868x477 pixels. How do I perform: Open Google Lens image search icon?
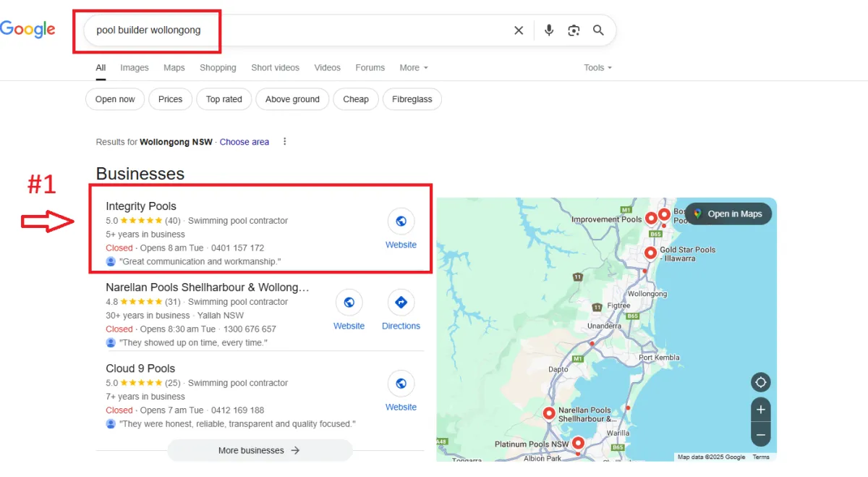(574, 30)
